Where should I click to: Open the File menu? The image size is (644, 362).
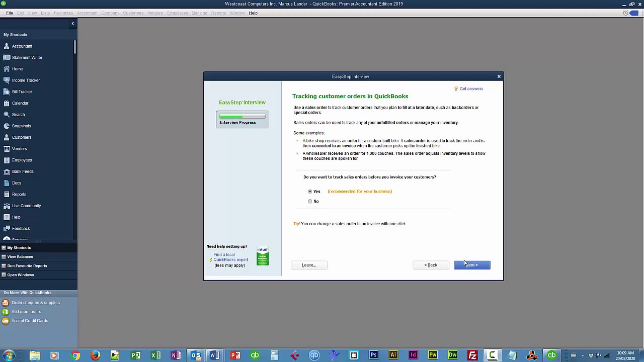pyautogui.click(x=10, y=13)
